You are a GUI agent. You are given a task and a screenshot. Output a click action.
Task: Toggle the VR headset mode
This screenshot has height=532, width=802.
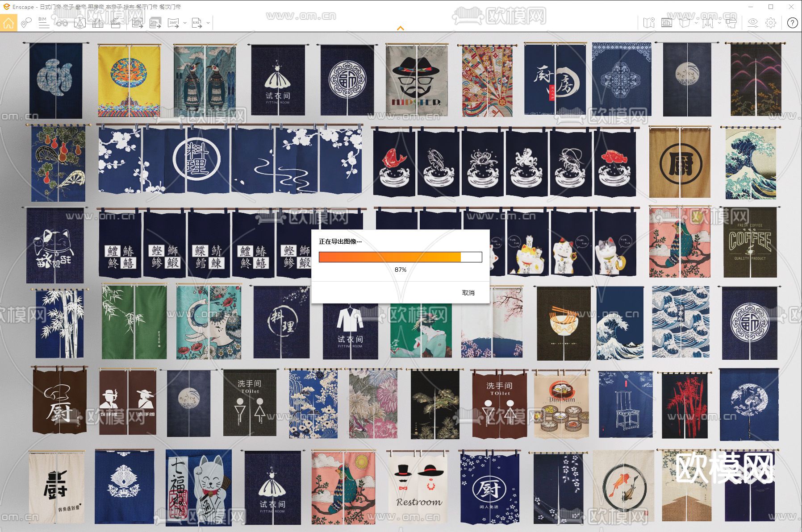click(x=731, y=23)
